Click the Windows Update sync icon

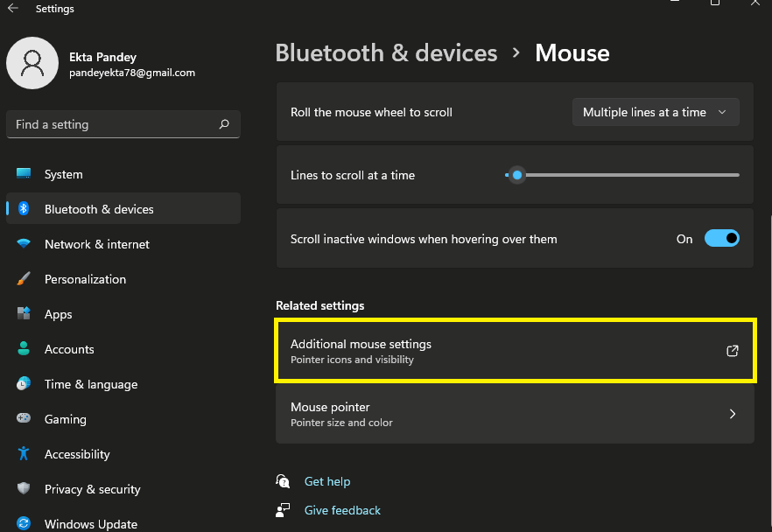(x=24, y=523)
